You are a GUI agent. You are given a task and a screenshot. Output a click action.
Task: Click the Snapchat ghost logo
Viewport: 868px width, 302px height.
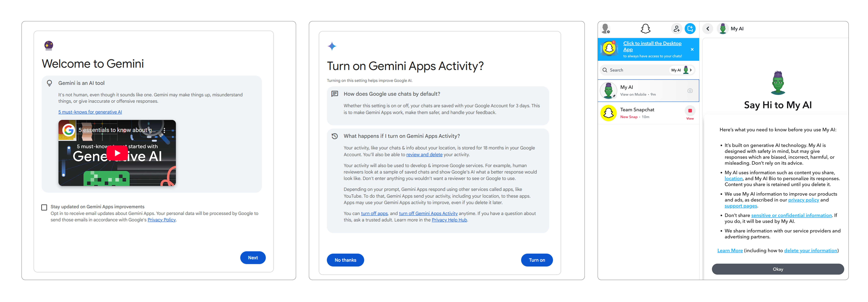tap(645, 29)
